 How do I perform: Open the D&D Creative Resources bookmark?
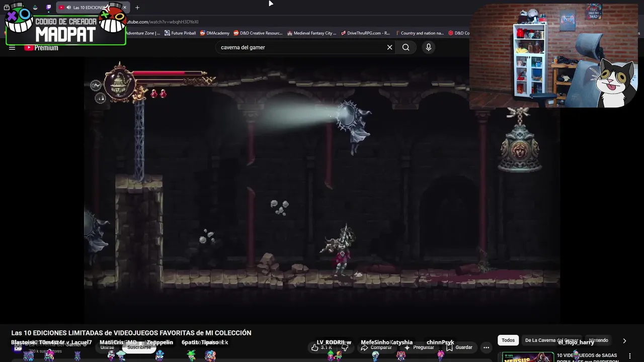click(258, 33)
